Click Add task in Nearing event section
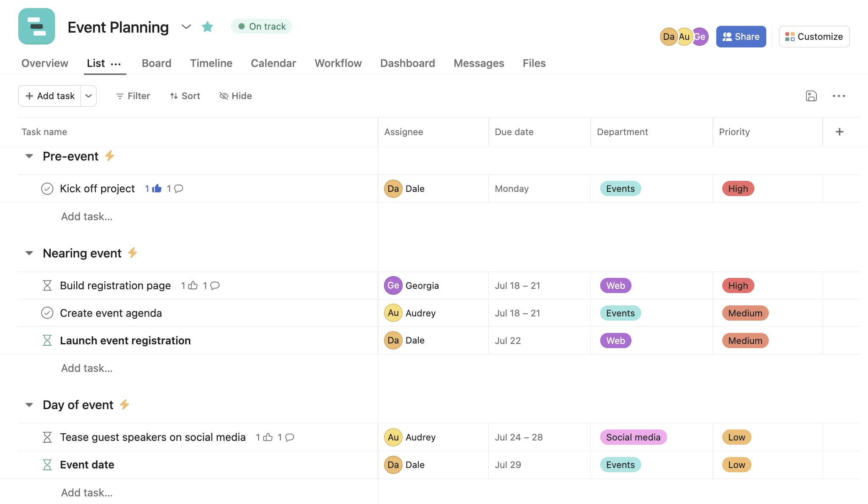Screen dimensions: 868x504 pyautogui.click(x=86, y=367)
